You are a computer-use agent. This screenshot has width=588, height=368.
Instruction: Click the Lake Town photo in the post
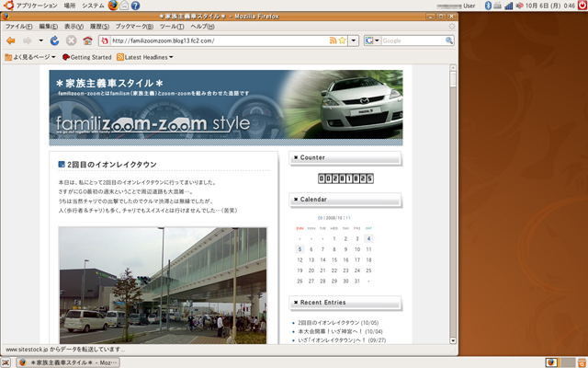tap(163, 285)
